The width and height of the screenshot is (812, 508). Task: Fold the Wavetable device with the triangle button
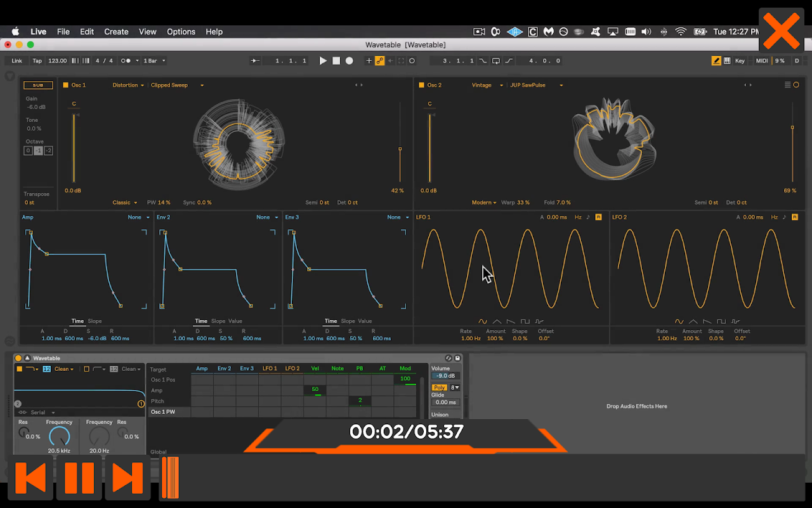27,358
